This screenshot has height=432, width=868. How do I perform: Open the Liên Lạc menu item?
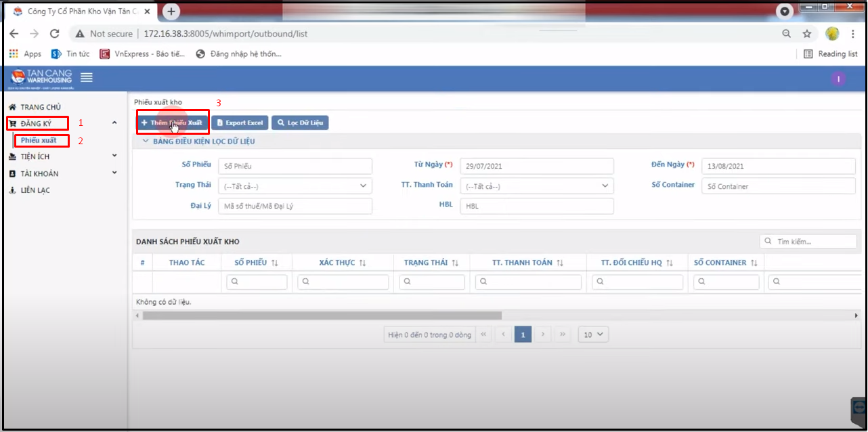point(35,190)
